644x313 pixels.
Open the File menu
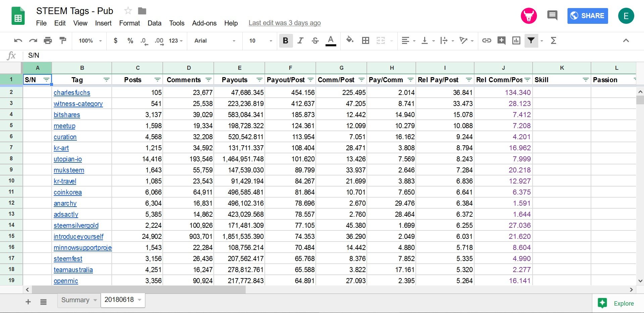click(x=41, y=23)
